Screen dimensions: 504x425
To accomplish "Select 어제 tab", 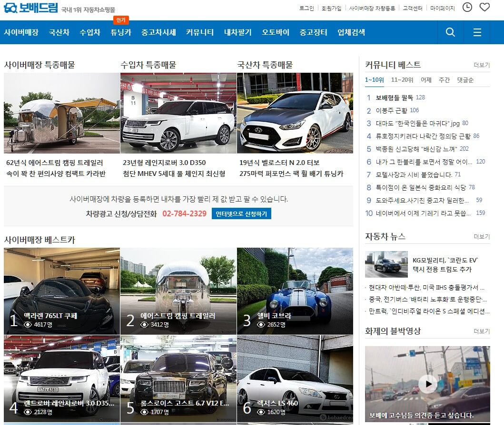I will (x=426, y=80).
